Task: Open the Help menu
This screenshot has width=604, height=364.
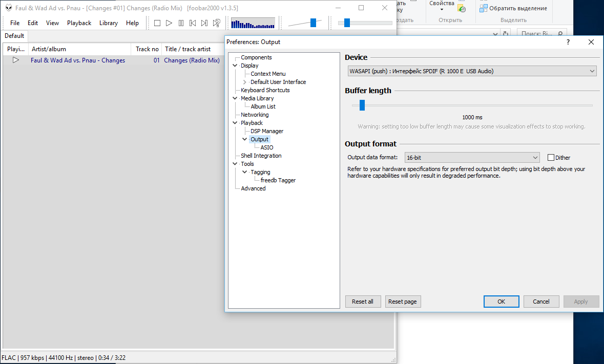Action: 132,23
